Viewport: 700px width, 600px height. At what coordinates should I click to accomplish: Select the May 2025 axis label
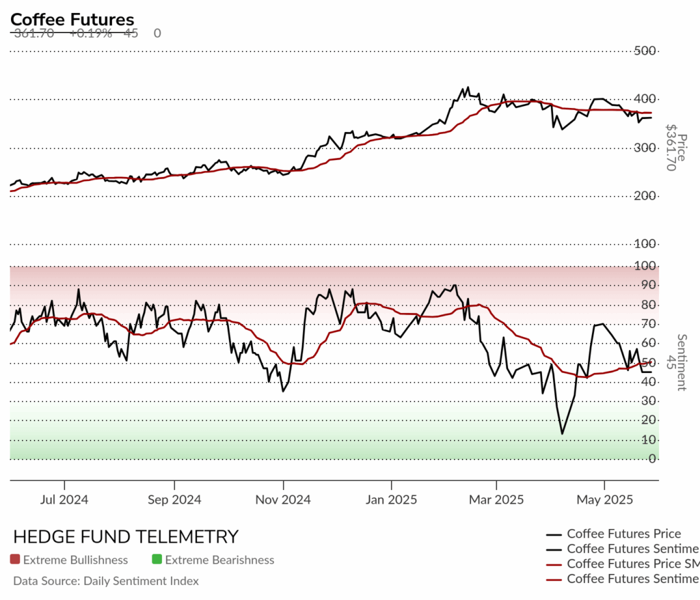click(x=604, y=500)
